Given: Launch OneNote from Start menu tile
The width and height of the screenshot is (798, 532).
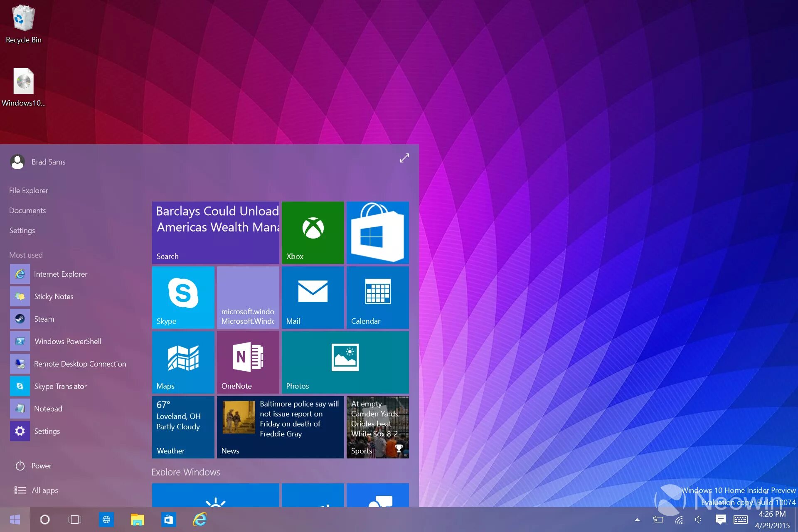Looking at the screenshot, I should pyautogui.click(x=248, y=361).
